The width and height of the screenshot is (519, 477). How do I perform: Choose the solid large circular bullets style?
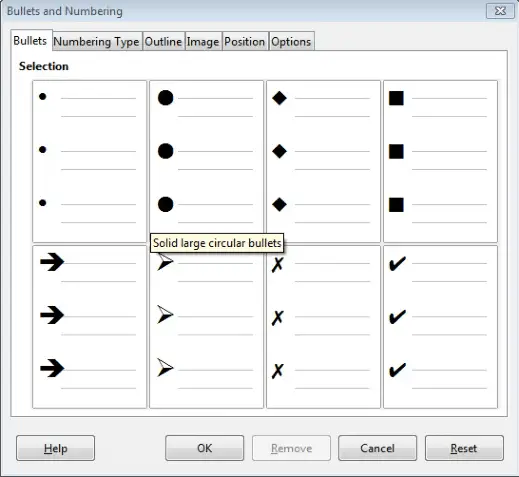coord(206,161)
